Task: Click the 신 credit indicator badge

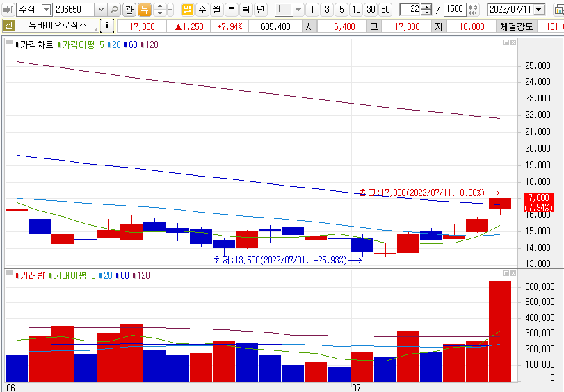Action: pyautogui.click(x=8, y=26)
